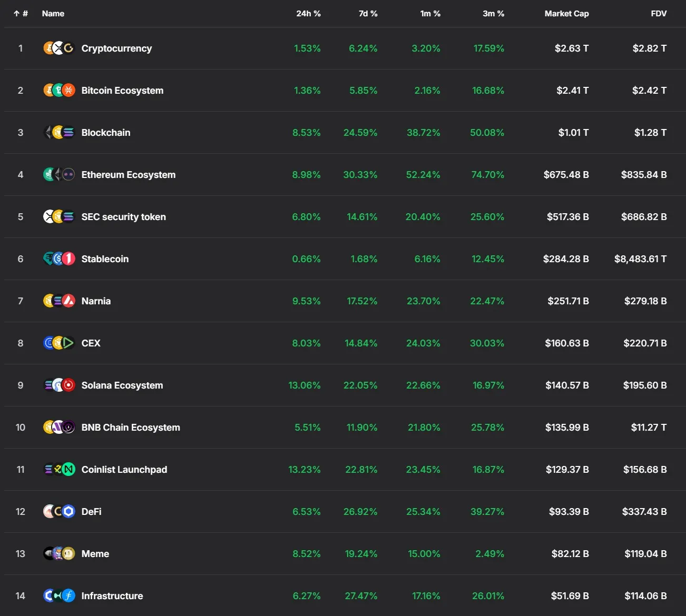Click the Blockchain category coin icons
The width and height of the screenshot is (686, 616).
[x=58, y=133]
